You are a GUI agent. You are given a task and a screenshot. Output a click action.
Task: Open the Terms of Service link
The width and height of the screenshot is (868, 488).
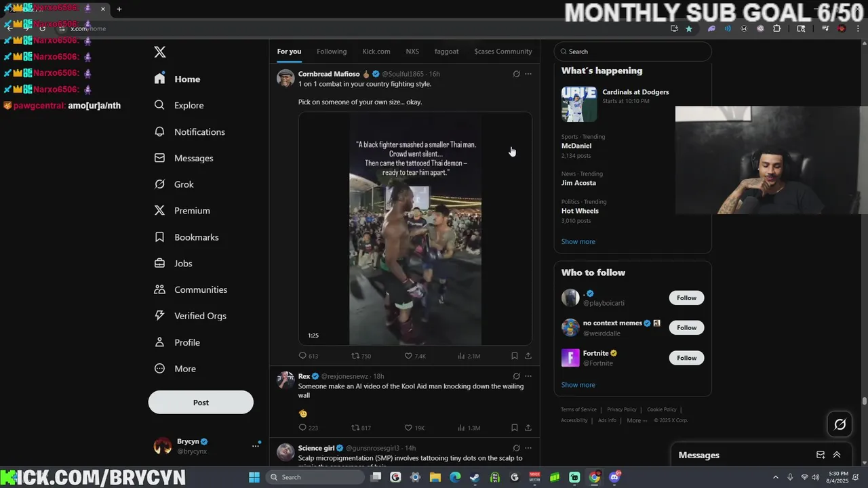pos(578,409)
